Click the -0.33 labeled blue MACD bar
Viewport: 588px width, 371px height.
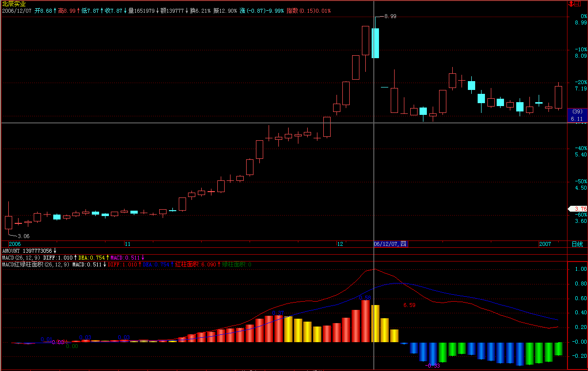(x=432, y=353)
